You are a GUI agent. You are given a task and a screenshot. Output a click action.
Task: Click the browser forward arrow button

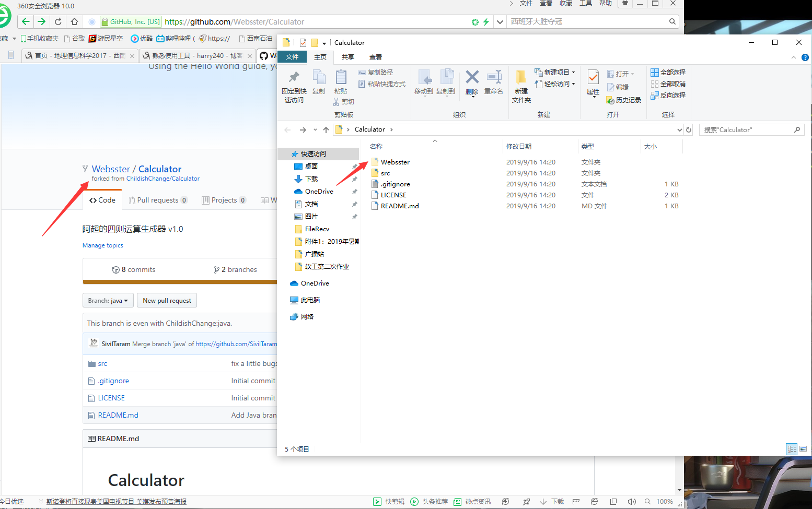coord(42,21)
